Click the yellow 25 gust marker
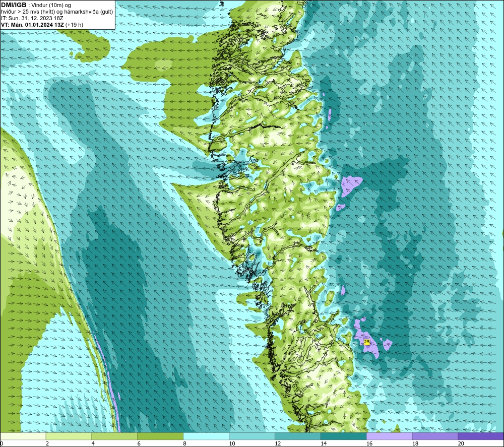 pos(367,342)
